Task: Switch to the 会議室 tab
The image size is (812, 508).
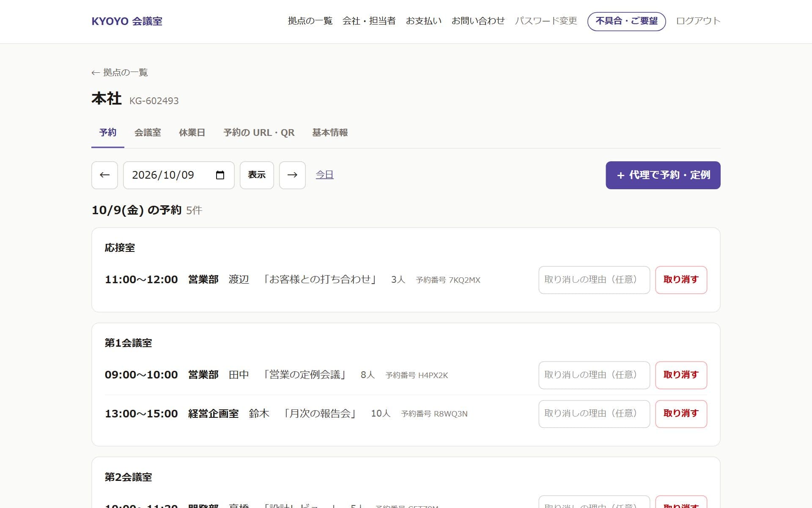Action: (148, 133)
